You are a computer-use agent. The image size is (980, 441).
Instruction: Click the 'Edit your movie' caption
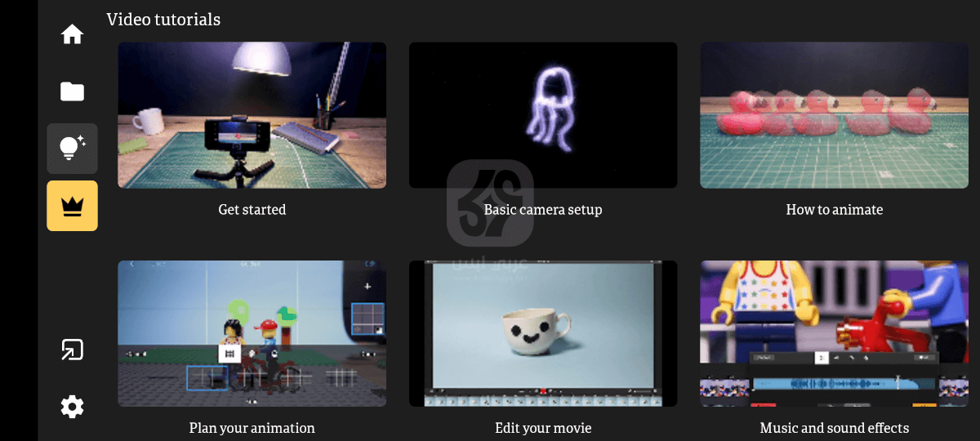[543, 428]
